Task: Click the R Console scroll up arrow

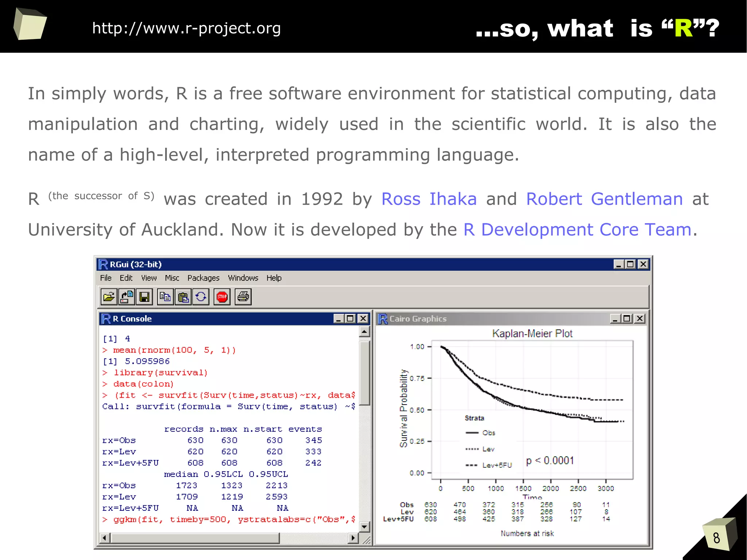Action: [364, 331]
